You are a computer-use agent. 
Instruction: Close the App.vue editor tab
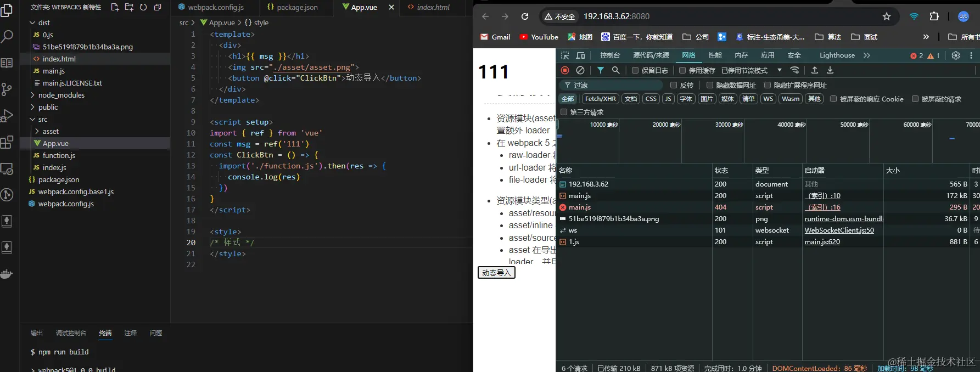[391, 7]
